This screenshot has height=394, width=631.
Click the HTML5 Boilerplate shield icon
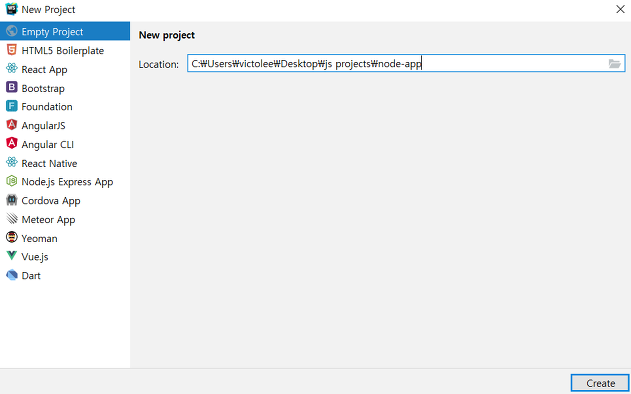point(12,50)
